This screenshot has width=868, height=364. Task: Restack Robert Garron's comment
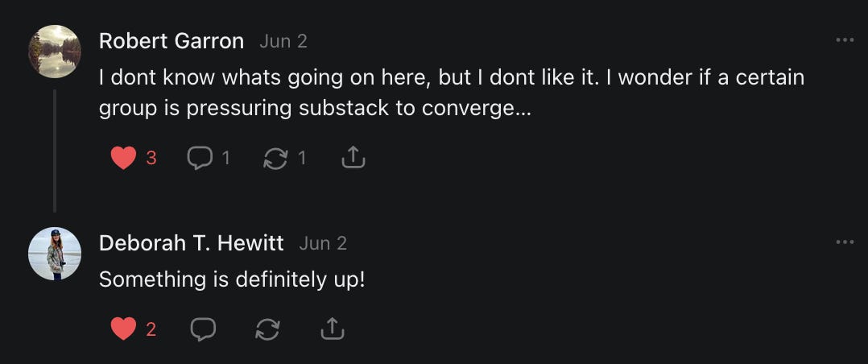tap(275, 159)
